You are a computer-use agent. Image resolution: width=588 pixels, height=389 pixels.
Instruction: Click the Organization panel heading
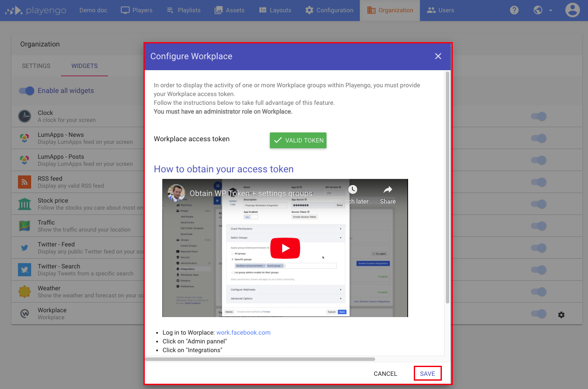coord(40,44)
